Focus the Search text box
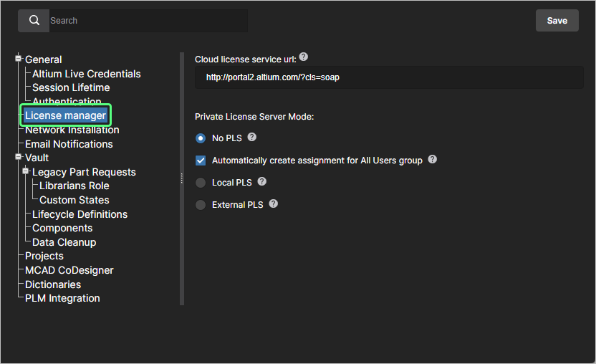Image resolution: width=596 pixels, height=364 pixels. (x=147, y=21)
